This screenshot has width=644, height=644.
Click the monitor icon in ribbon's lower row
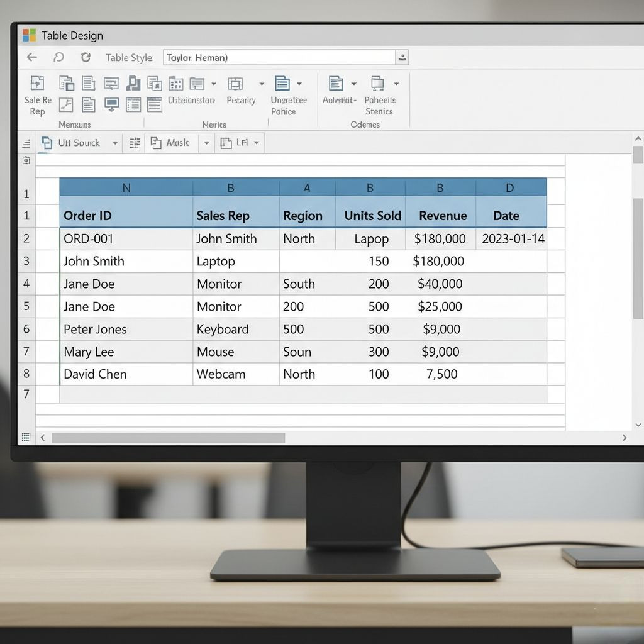111,104
